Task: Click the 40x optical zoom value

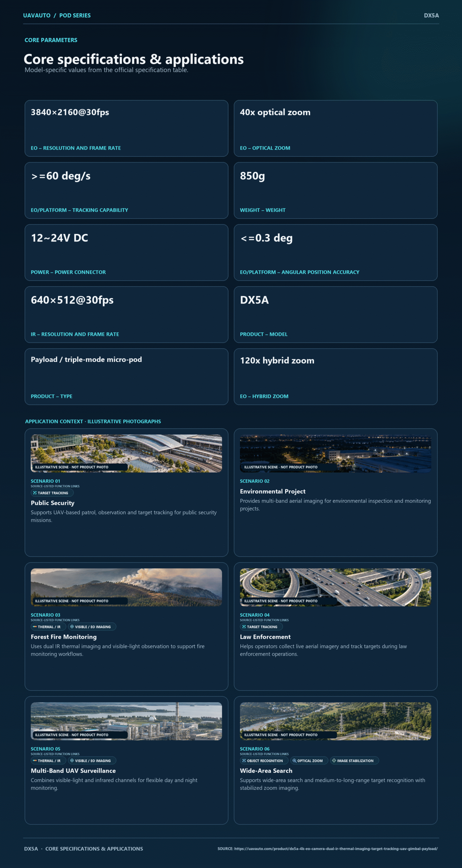Action: 275,112
